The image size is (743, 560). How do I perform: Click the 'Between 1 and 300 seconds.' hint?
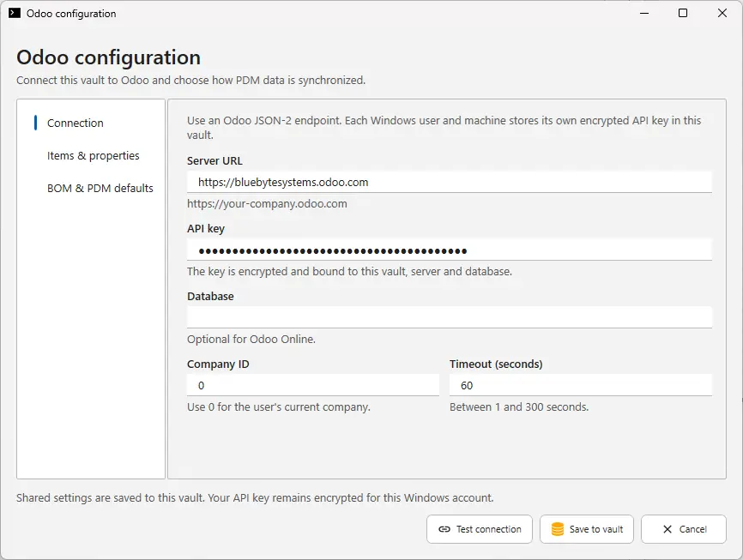pos(519,407)
